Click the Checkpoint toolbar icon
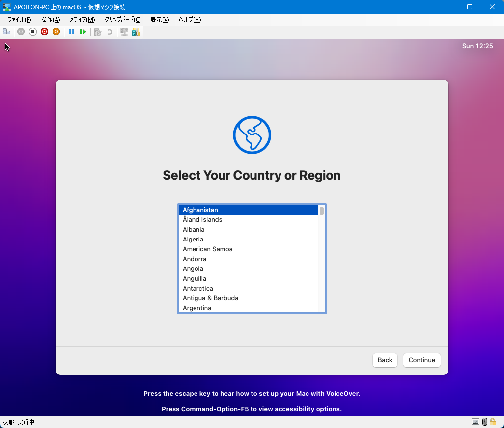Viewport: 504px width, 428px height. pyautogui.click(x=98, y=32)
